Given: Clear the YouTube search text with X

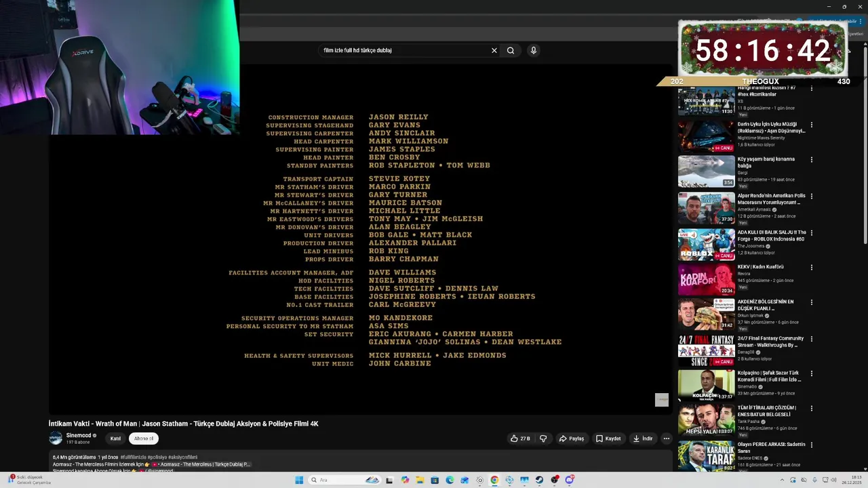Looking at the screenshot, I should [x=494, y=50].
